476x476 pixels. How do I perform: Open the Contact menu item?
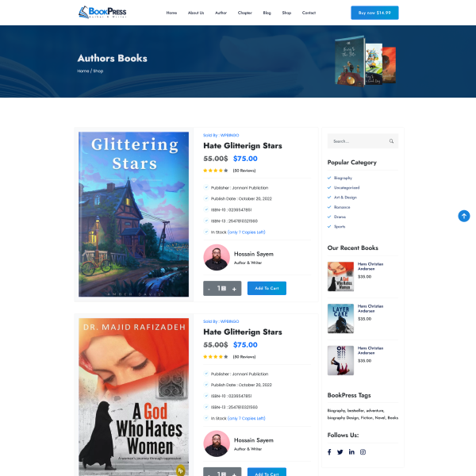click(309, 13)
